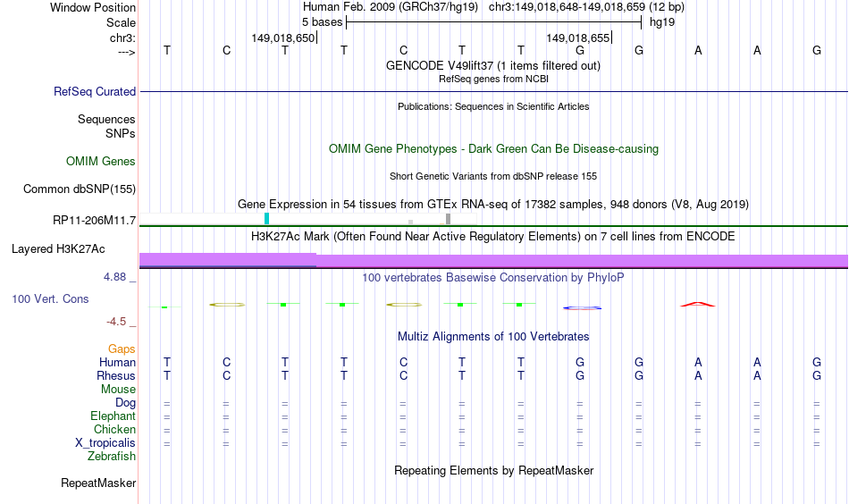This screenshot has width=849, height=504.
Task: Click the Zebrafish species label
Action: [112, 457]
